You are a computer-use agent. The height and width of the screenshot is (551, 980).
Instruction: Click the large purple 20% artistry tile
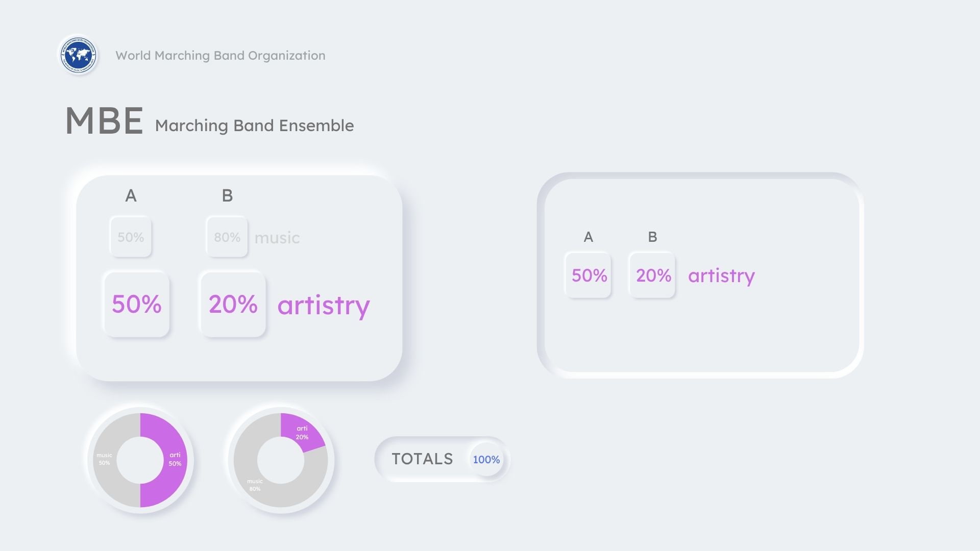233,304
